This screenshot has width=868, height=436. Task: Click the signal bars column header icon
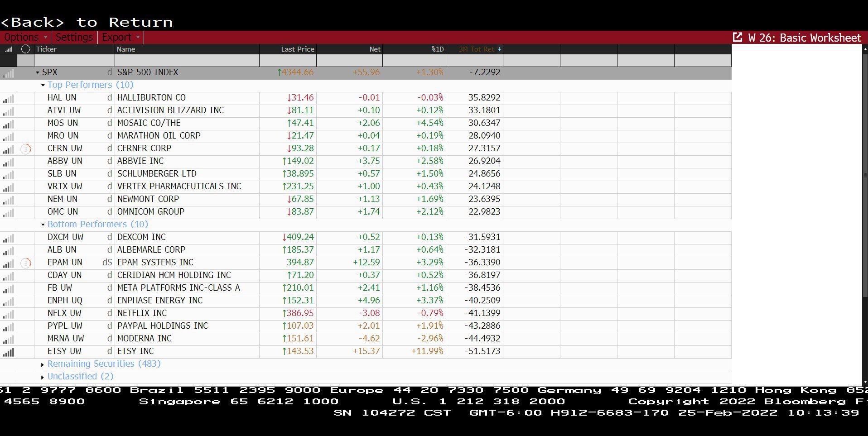pos(9,49)
